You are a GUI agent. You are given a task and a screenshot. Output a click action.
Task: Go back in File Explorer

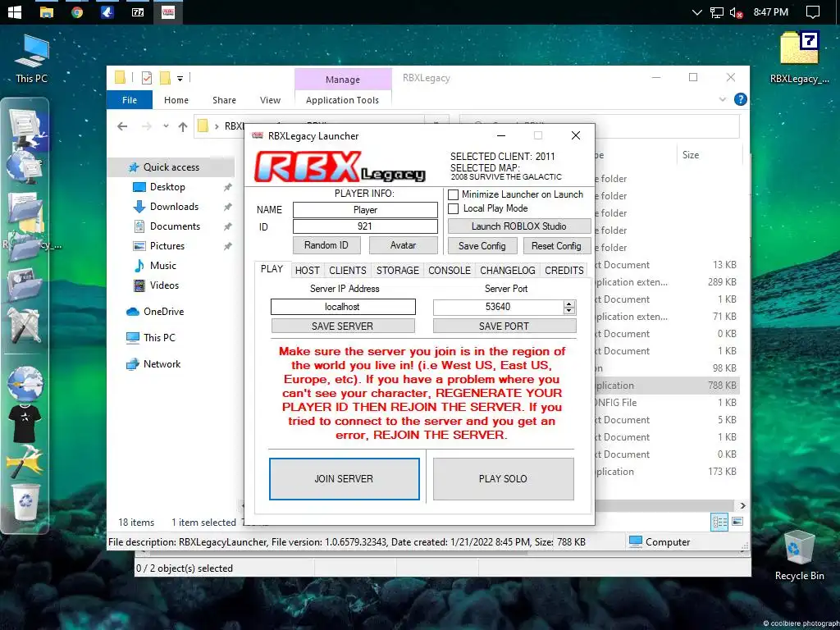coord(122,126)
